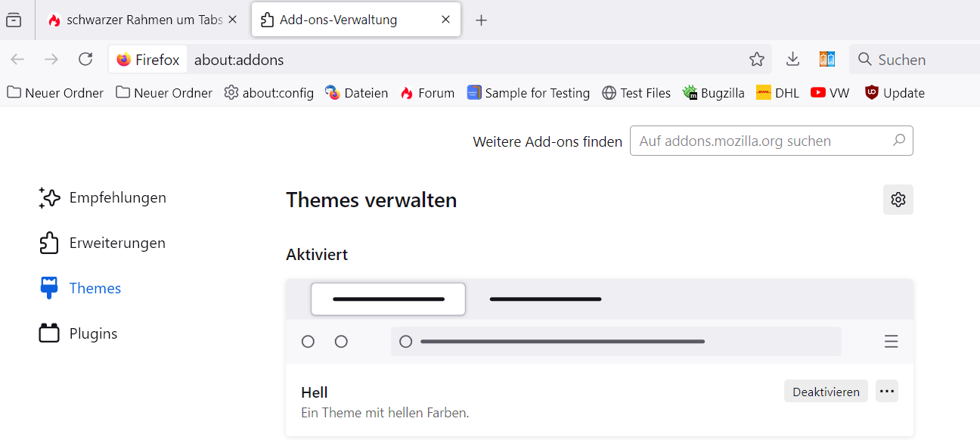Open the first Neuer Ordner bookmark folder
Viewport: 980px width, 440px height.
coord(55,93)
